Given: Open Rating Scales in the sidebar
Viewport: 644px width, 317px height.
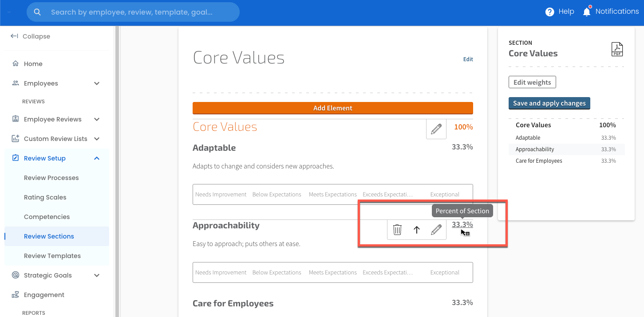Looking at the screenshot, I should [x=45, y=197].
